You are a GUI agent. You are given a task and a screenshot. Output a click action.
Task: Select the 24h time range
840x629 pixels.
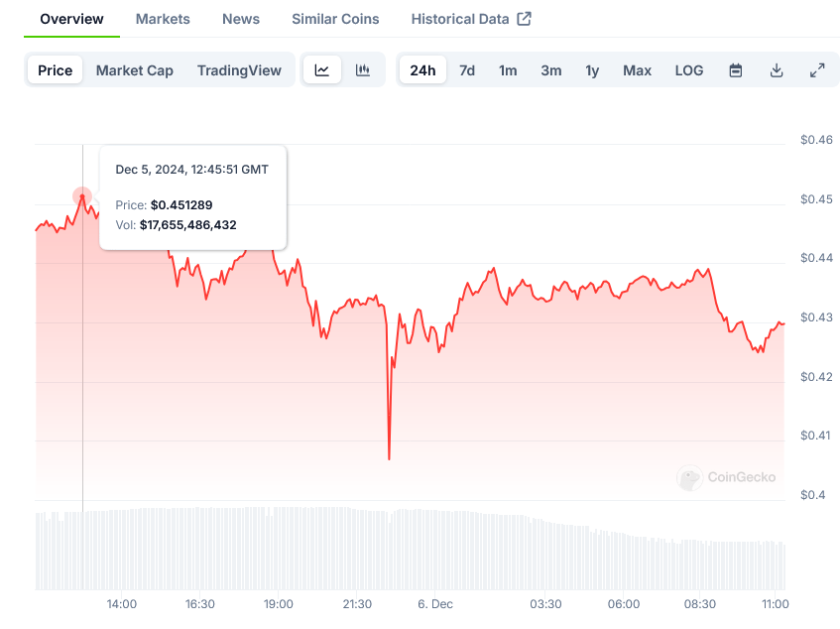[x=422, y=70]
